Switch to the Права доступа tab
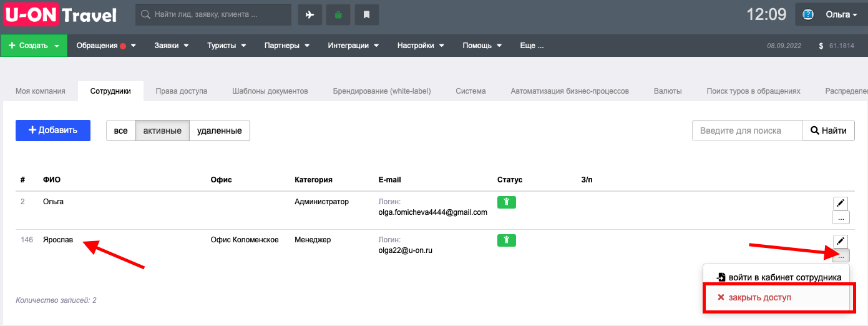The width and height of the screenshot is (868, 326). 182,91
